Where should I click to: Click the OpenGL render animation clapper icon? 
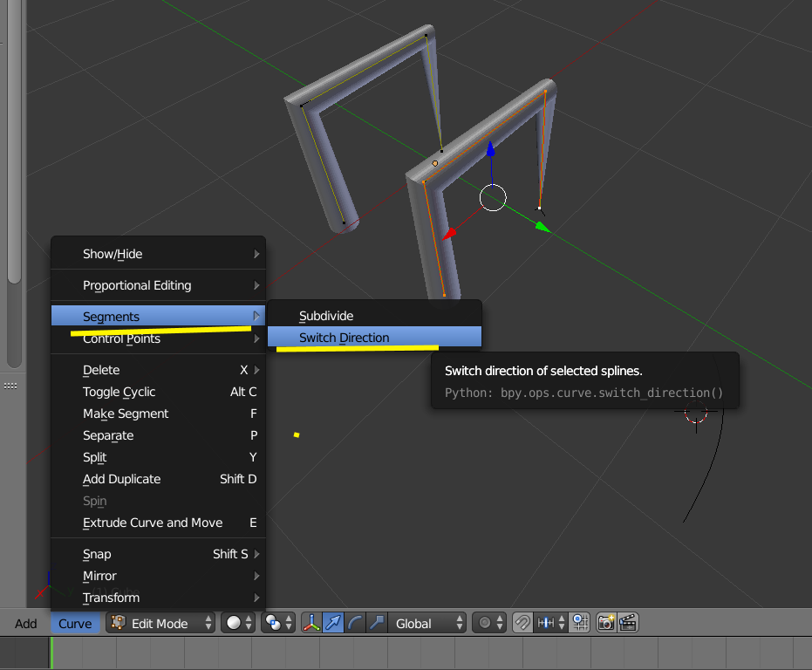coord(628,623)
